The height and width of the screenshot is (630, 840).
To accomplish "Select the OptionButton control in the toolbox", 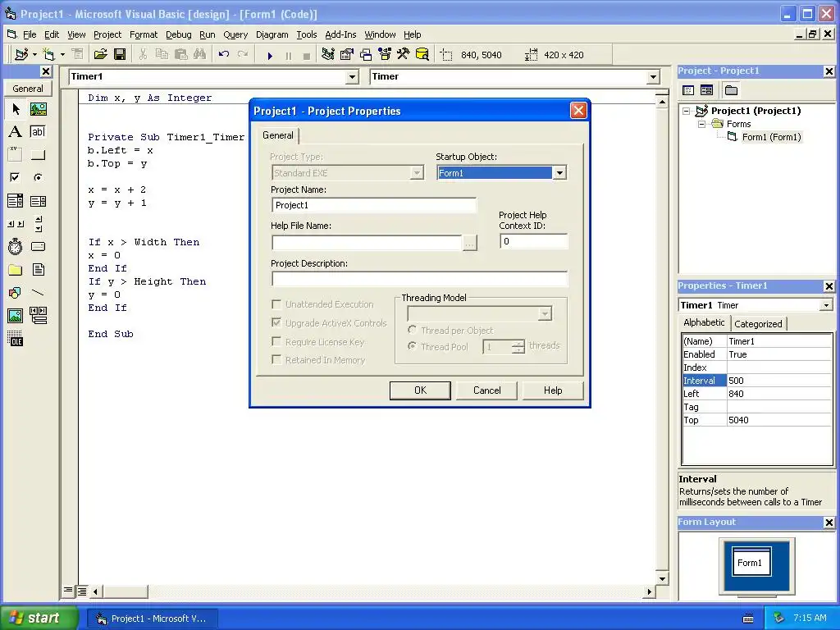I will (38, 177).
